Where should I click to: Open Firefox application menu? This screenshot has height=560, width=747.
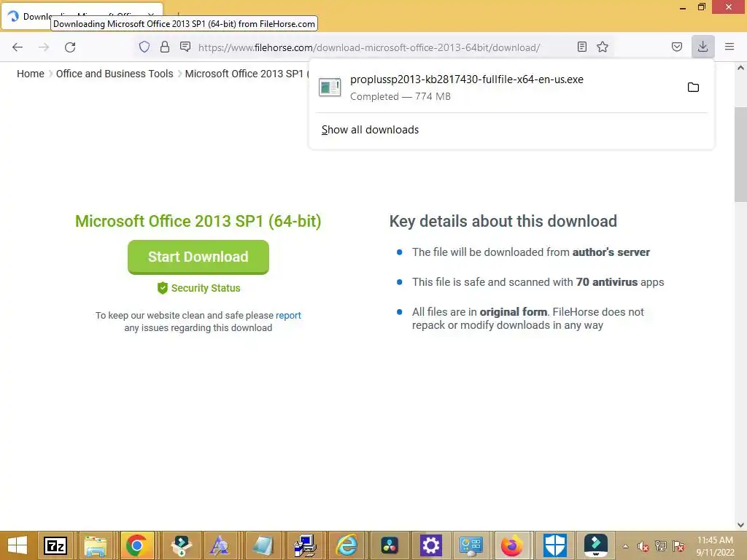(729, 47)
